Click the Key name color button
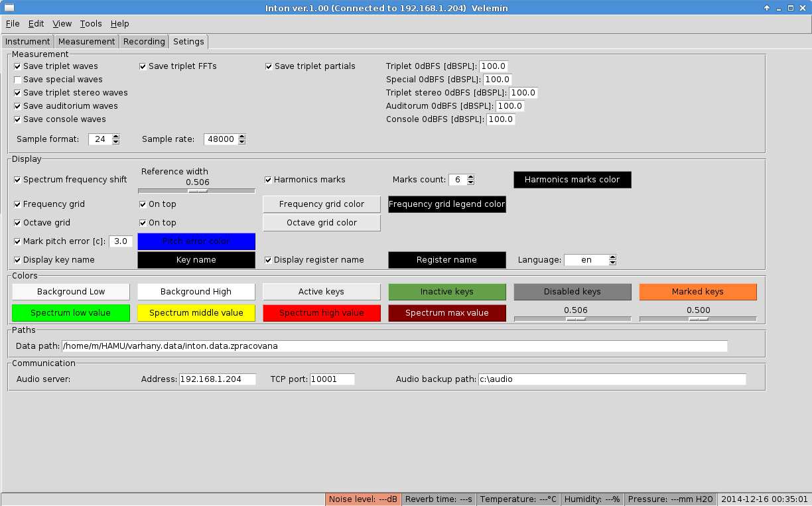 196,260
